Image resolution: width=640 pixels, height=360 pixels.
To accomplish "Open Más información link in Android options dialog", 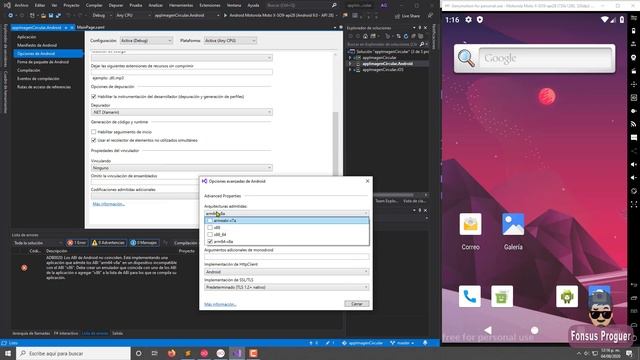I will (220, 304).
